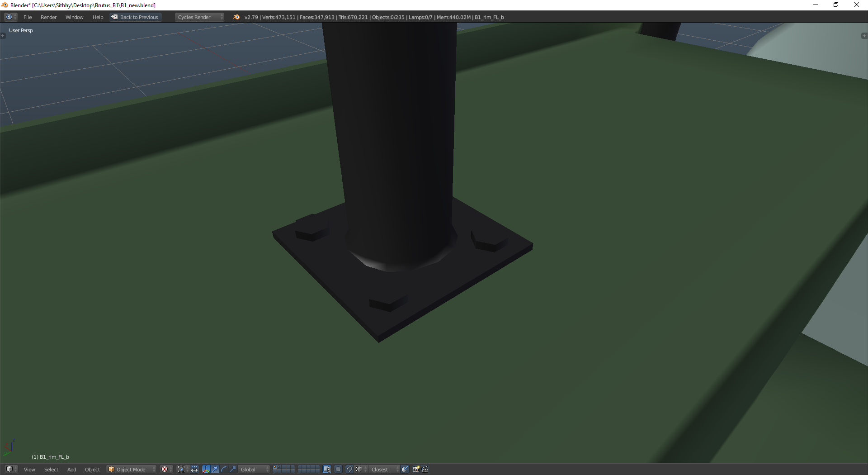868x475 pixels.
Task: Toggle align rotation with snapping target
Action: pos(405,470)
